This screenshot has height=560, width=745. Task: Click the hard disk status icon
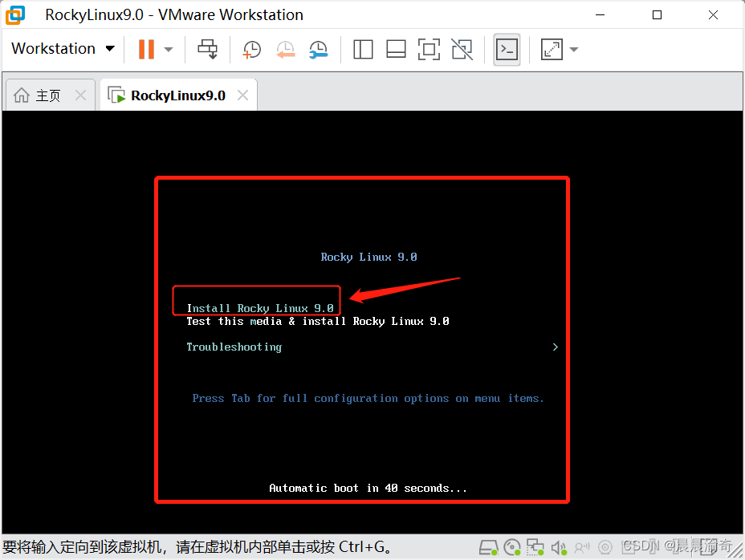click(488, 547)
